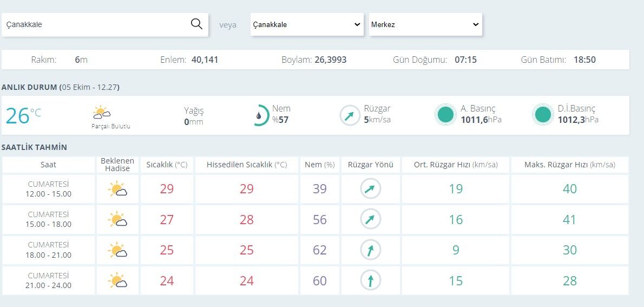Image resolution: width=644 pixels, height=307 pixels.
Task: Click the 15.00 - 18.00 wind direction arrow
Action: (x=371, y=219)
